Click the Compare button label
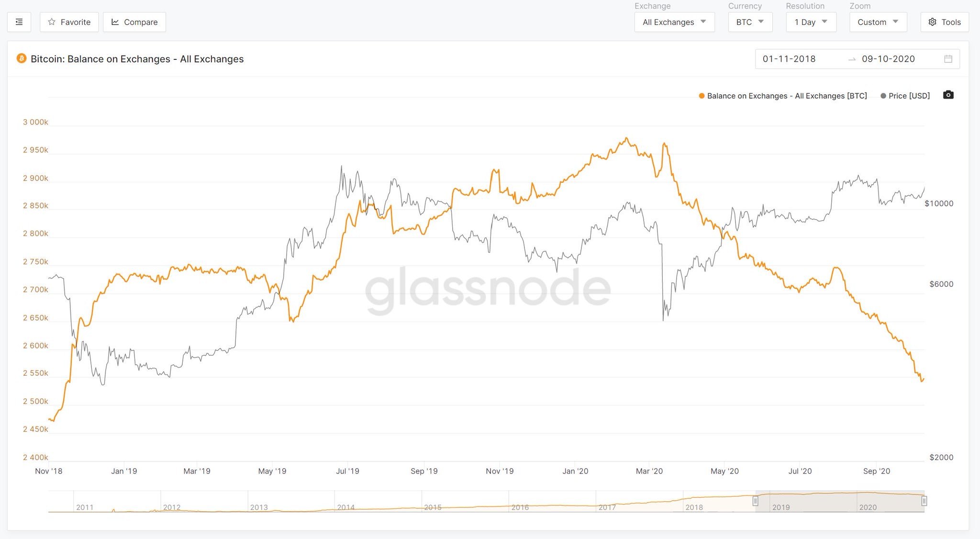Screen dimensions: 980x539 pyautogui.click(x=141, y=22)
